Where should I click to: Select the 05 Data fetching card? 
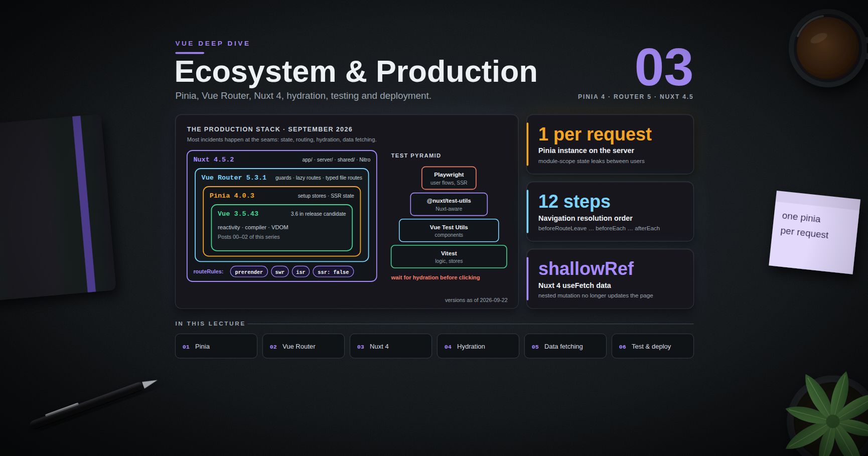pos(565,346)
